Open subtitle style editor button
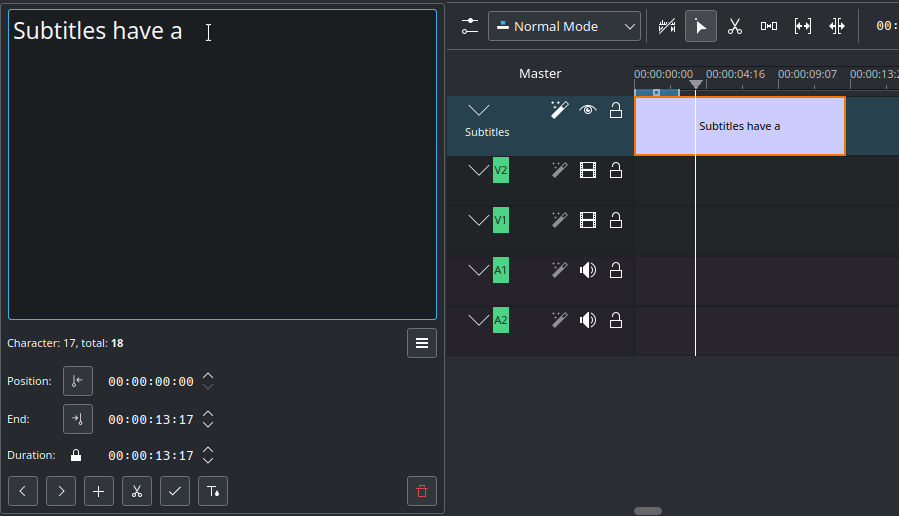This screenshot has height=516, width=899. pyautogui.click(x=213, y=491)
